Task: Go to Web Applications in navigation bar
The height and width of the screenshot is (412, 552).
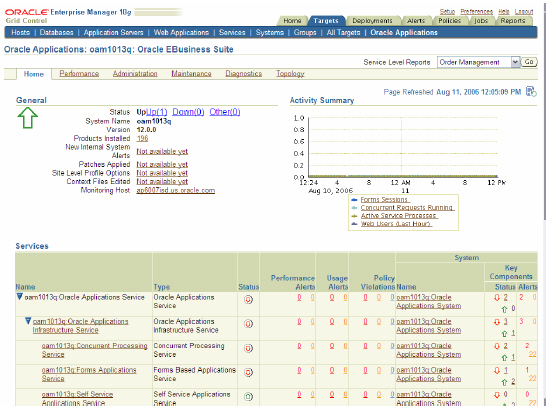Action: pos(181,32)
